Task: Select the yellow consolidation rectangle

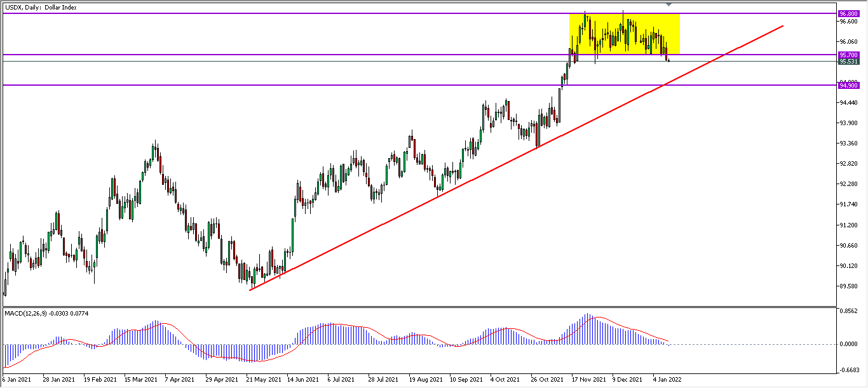Action: click(x=624, y=34)
